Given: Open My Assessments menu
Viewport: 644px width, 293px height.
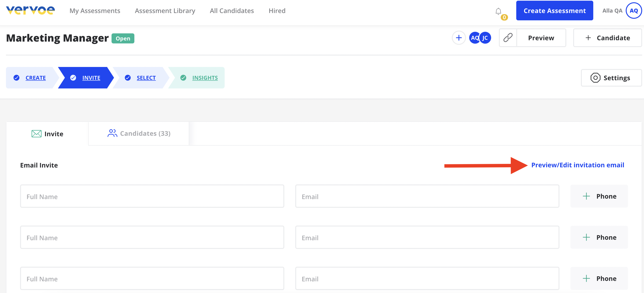Looking at the screenshot, I should (95, 11).
